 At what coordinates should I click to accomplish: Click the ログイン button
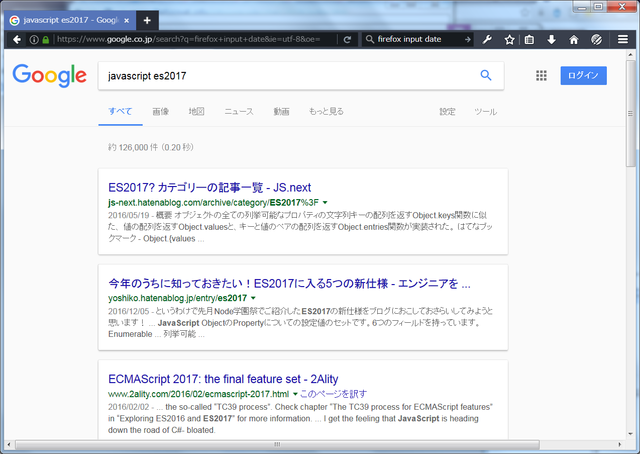click(583, 76)
